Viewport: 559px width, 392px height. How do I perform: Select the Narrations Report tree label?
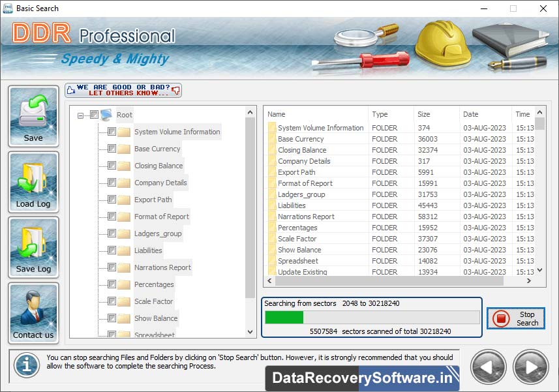[162, 267]
